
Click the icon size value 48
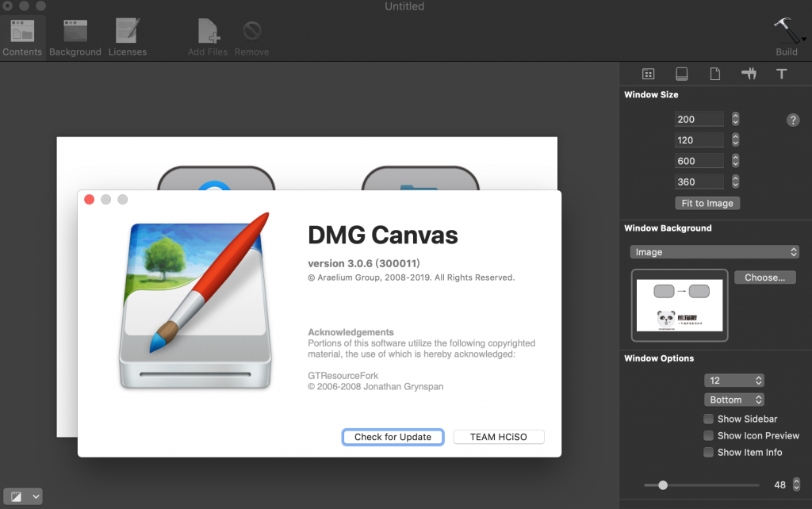coord(779,485)
